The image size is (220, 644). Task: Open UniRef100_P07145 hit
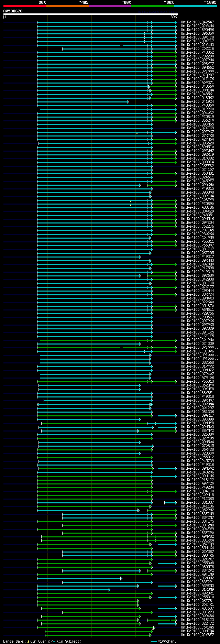point(197,230)
